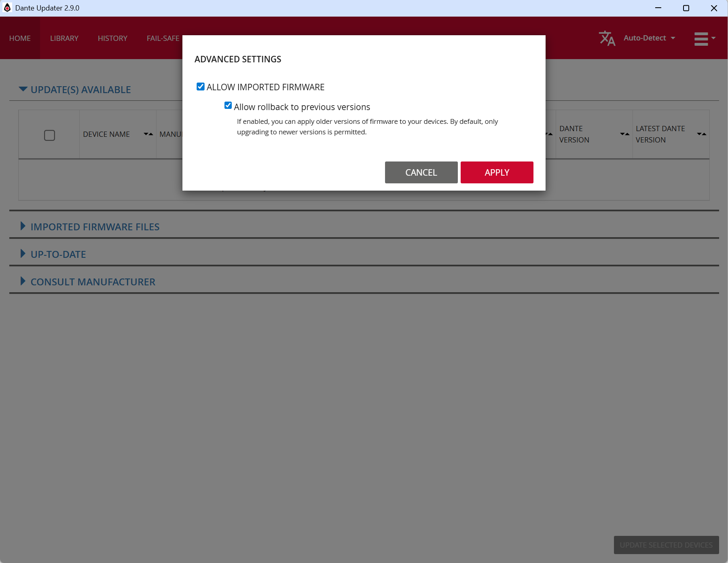This screenshot has width=728, height=563.
Task: Click the translate language icon
Action: (x=607, y=38)
